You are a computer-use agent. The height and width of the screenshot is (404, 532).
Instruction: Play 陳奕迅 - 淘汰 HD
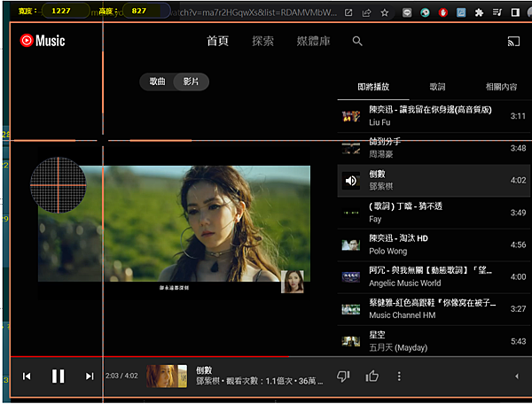click(x=434, y=245)
